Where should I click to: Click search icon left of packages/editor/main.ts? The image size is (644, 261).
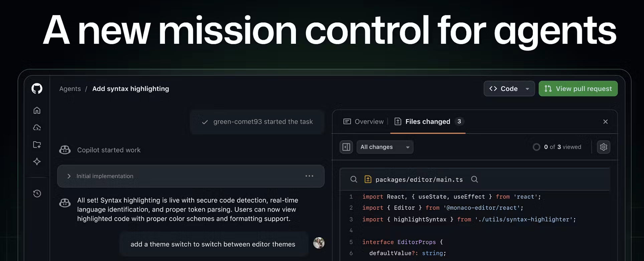(354, 179)
